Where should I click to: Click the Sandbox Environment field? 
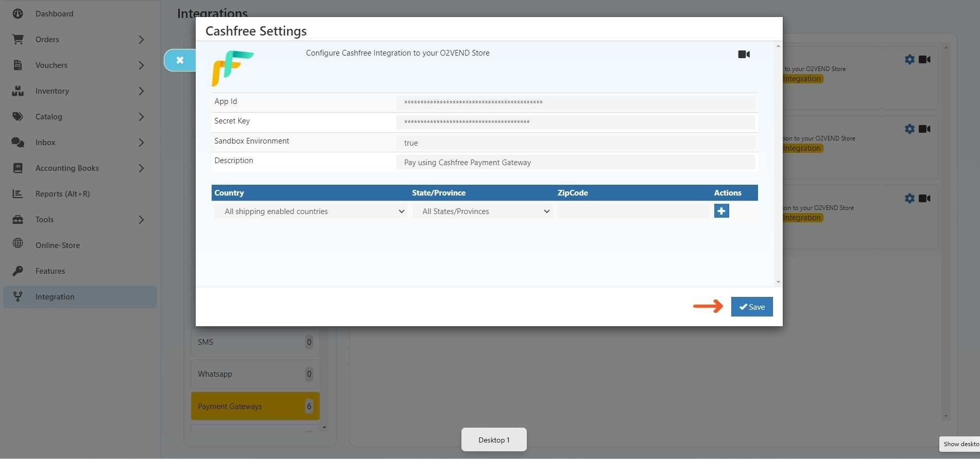(576, 143)
